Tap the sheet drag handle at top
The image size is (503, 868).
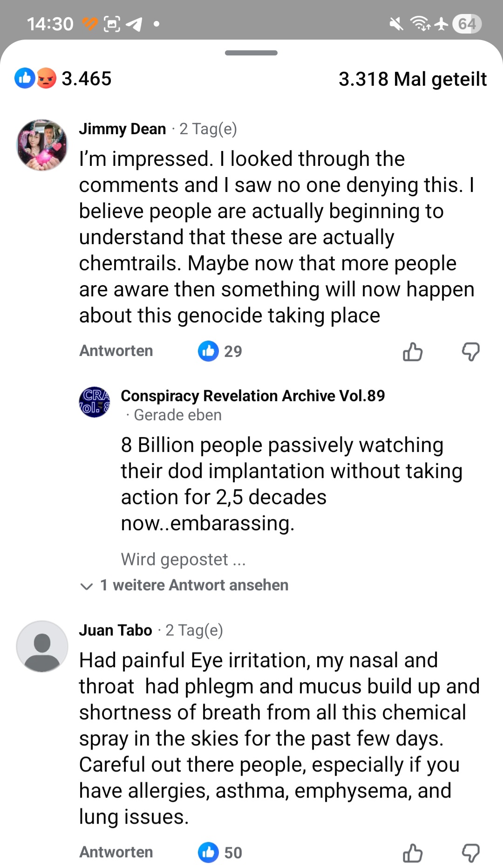(251, 53)
